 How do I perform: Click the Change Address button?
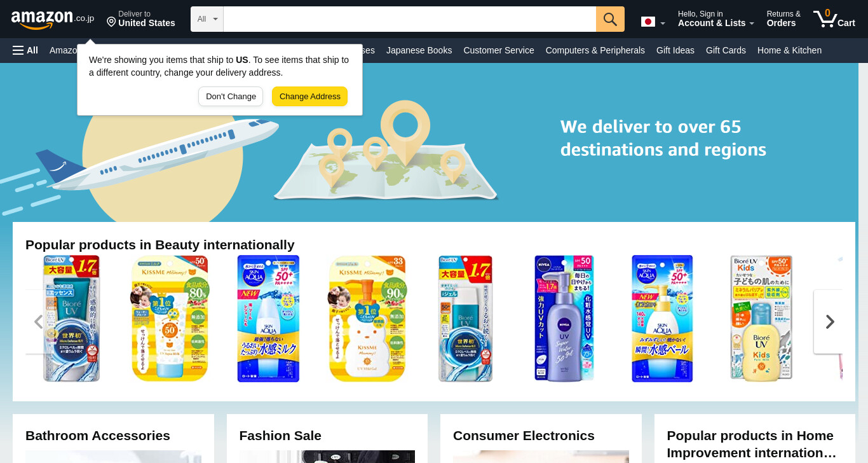(x=309, y=96)
